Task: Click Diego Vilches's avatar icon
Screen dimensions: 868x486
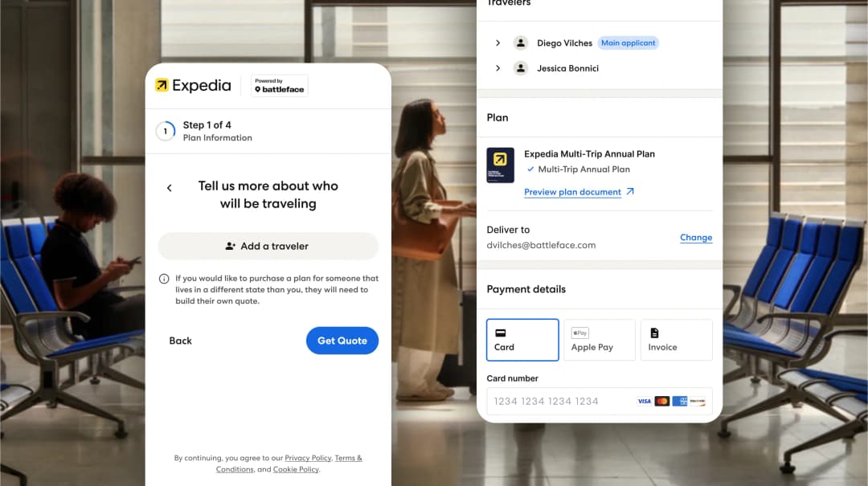Action: tap(520, 43)
